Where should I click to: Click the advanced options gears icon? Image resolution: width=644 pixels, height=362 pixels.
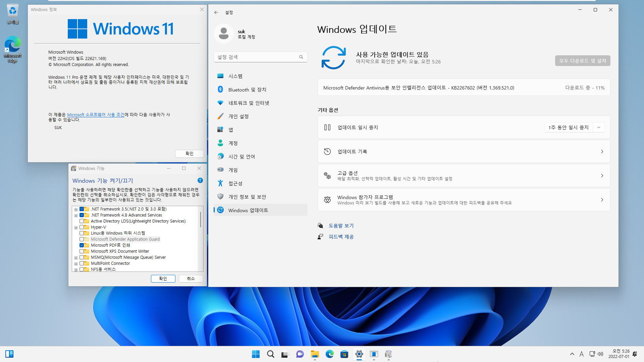[327, 176]
